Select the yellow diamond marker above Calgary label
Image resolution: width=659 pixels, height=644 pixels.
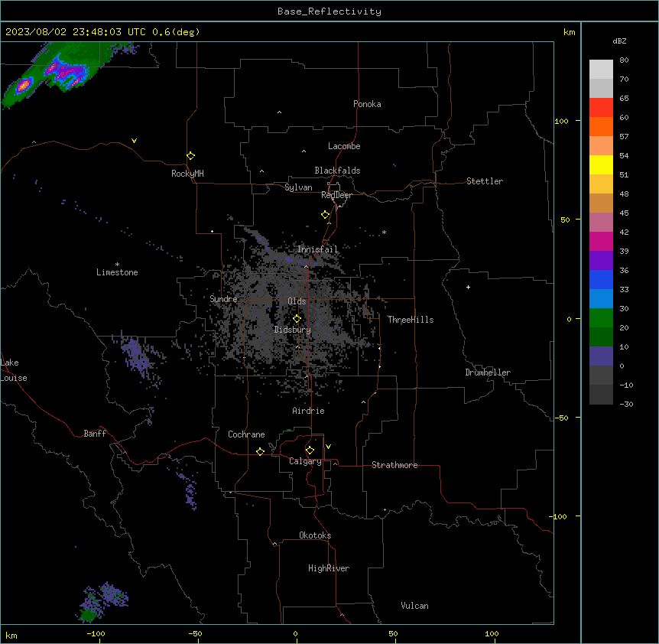[x=310, y=450]
